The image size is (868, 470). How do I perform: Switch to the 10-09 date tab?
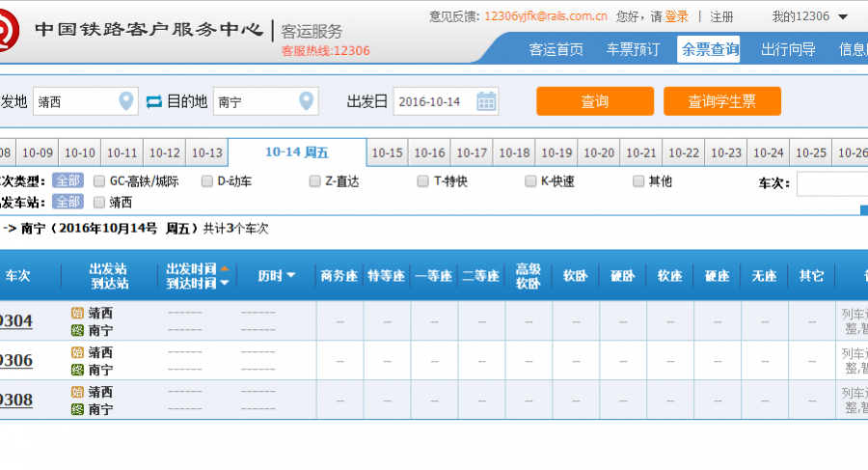38,152
